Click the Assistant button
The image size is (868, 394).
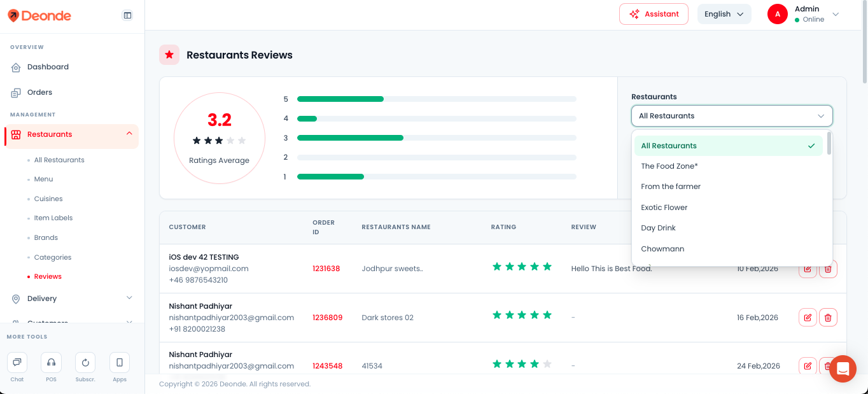click(654, 14)
